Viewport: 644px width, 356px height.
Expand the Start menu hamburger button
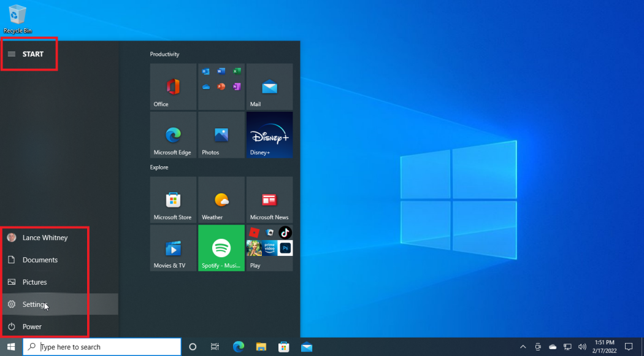coord(11,53)
